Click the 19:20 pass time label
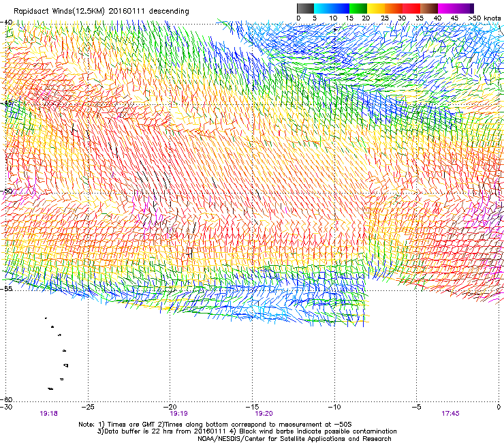Image resolution: width=504 pixels, height=443 pixels. [264, 414]
